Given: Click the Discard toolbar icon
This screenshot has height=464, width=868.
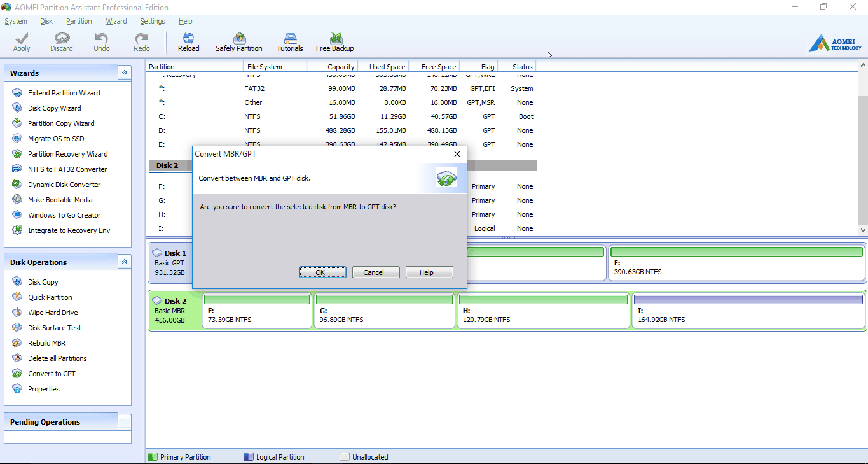Looking at the screenshot, I should [62, 38].
